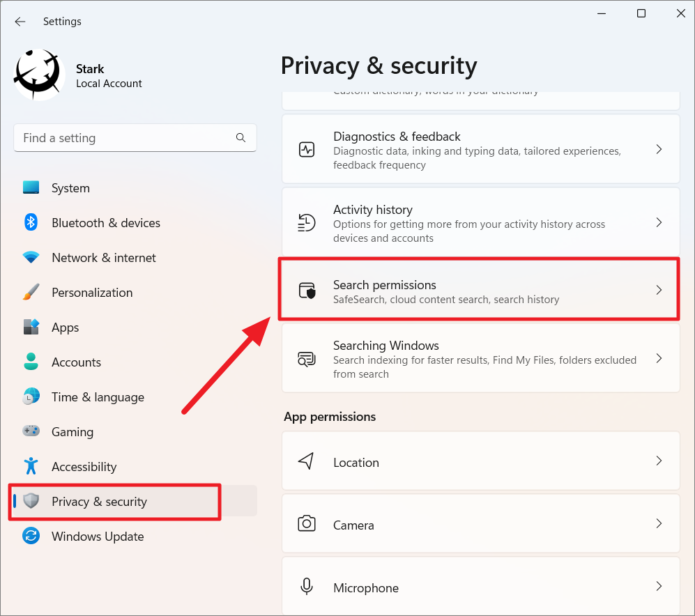
Task: Open Activity history title
Action: pyautogui.click(x=373, y=210)
